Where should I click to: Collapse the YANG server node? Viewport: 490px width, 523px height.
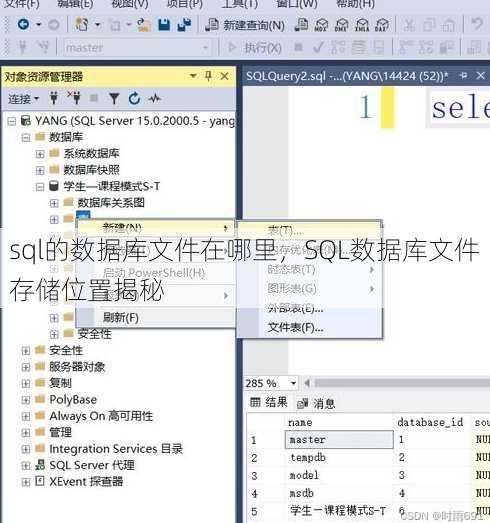(x=12, y=121)
